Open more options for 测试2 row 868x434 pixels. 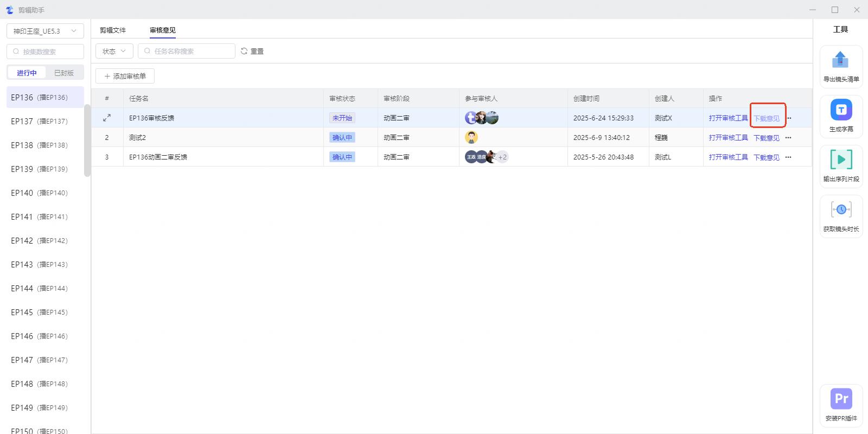tap(788, 138)
